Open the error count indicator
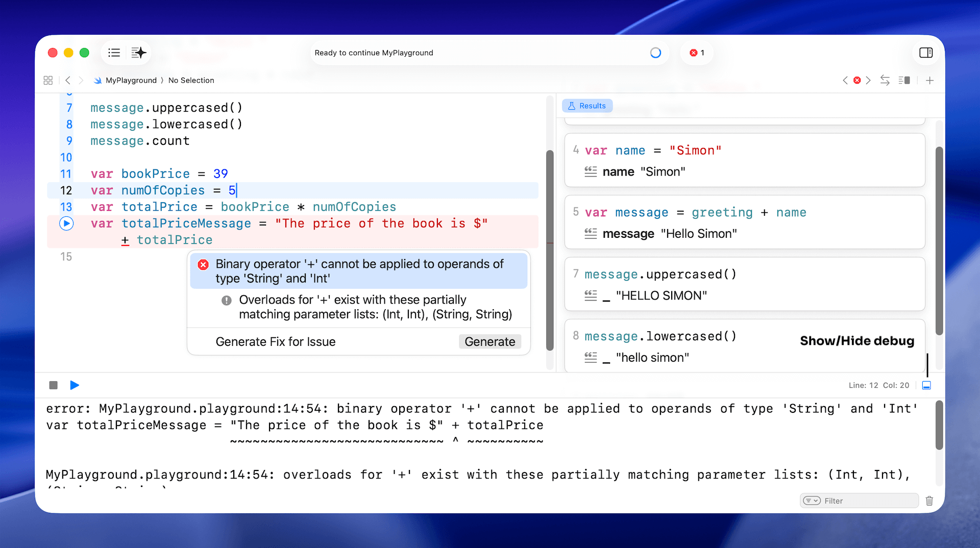This screenshot has height=548, width=980. tap(697, 53)
